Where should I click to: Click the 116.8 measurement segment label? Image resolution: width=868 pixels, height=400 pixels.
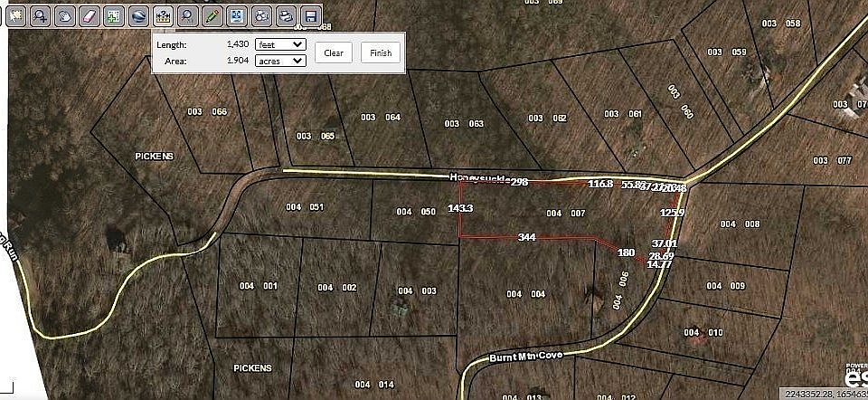click(x=600, y=184)
